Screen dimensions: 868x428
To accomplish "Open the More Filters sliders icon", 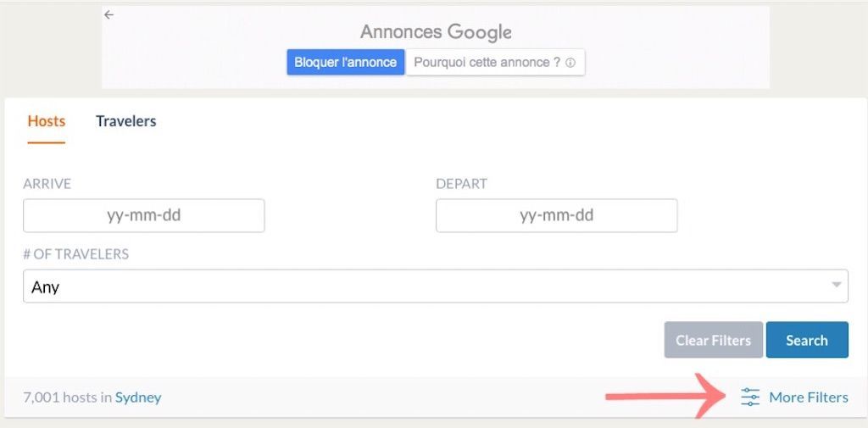I will pos(750,397).
